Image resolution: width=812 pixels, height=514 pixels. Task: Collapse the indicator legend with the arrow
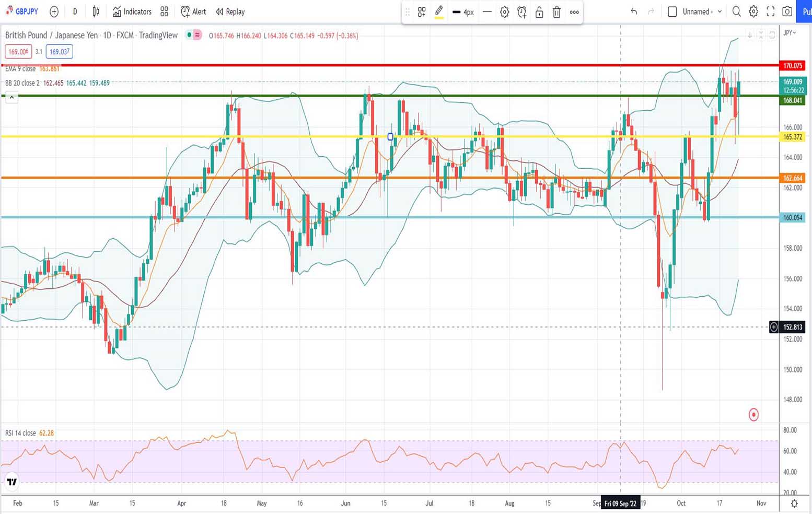pos(11,97)
